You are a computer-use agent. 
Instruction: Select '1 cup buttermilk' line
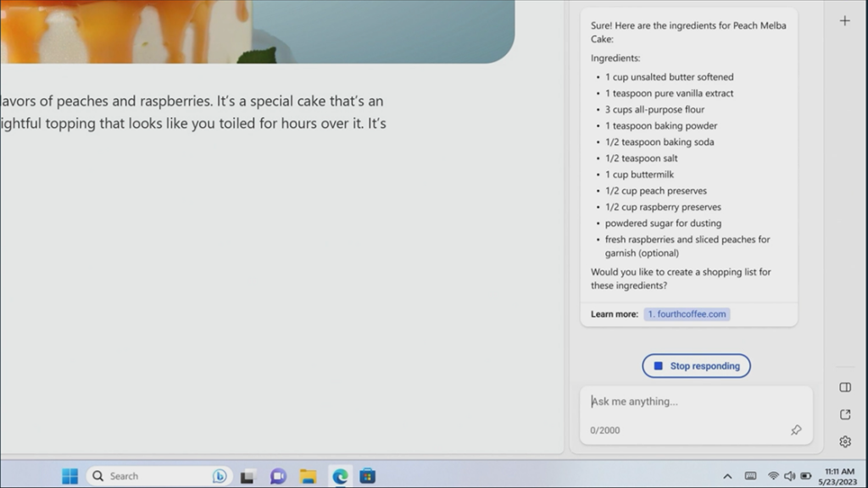(x=639, y=175)
